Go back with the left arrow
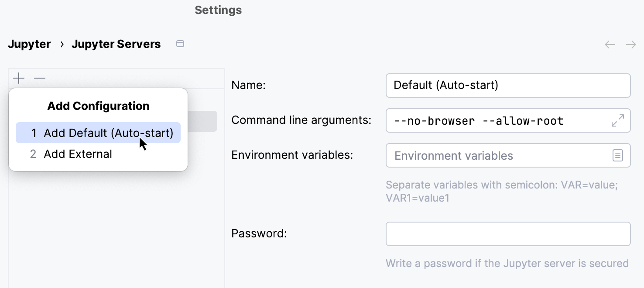644x288 pixels. point(610,45)
